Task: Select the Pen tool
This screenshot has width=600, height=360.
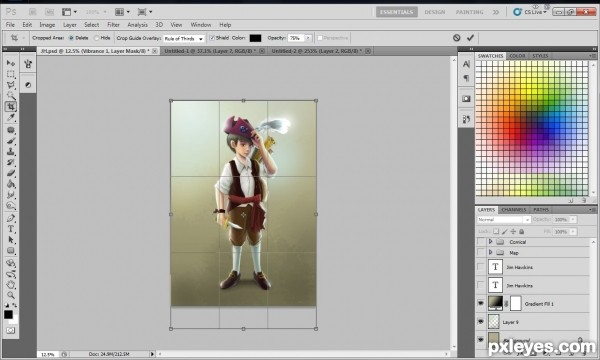Action: tap(11, 218)
